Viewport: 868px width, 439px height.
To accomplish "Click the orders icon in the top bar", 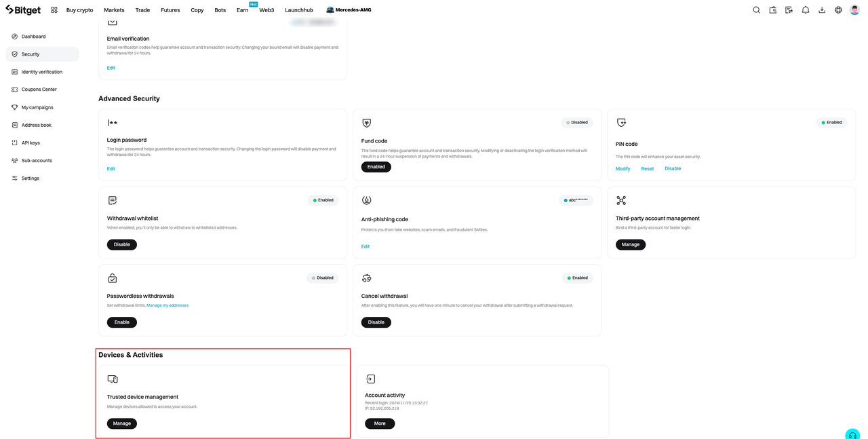I will coord(788,9).
